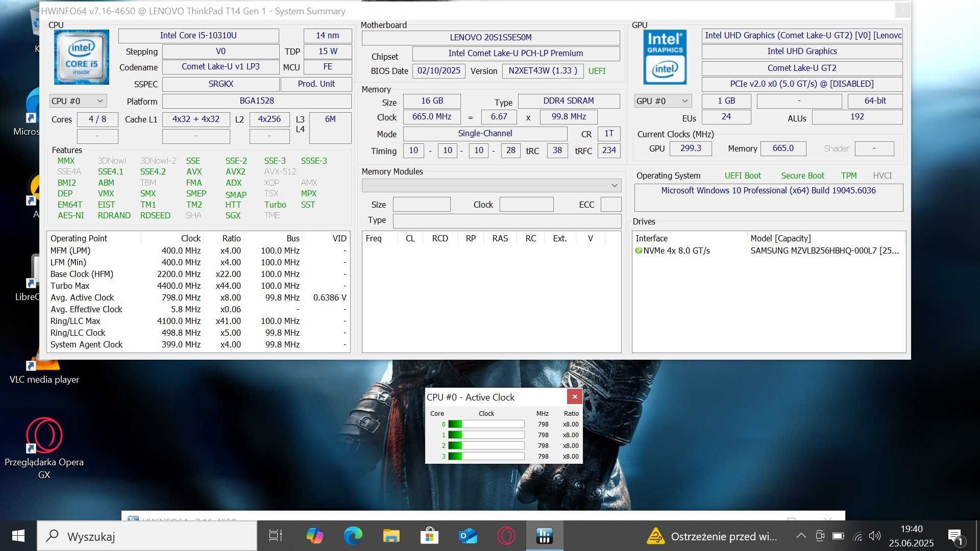
Task: Click the AVX2 feature label
Action: [235, 171]
